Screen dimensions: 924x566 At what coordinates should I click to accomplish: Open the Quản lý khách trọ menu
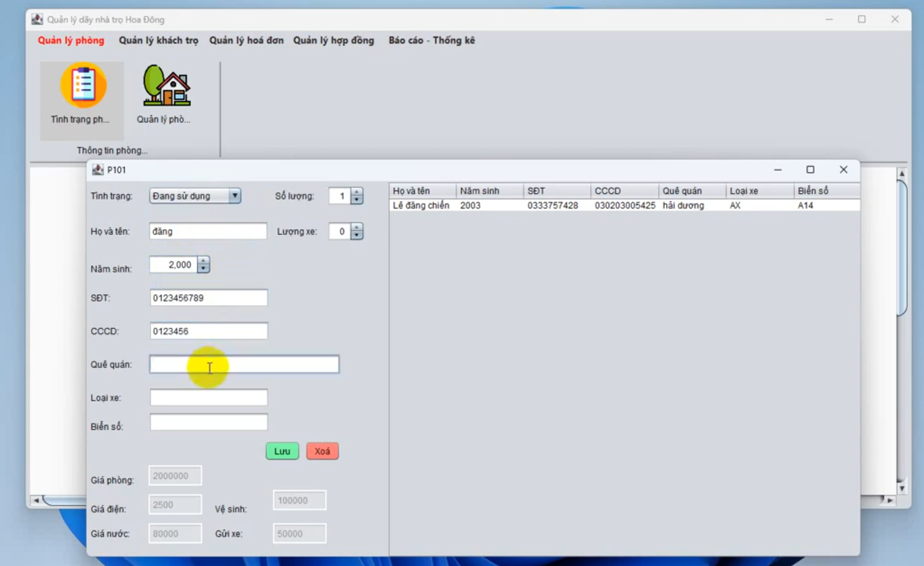(159, 40)
